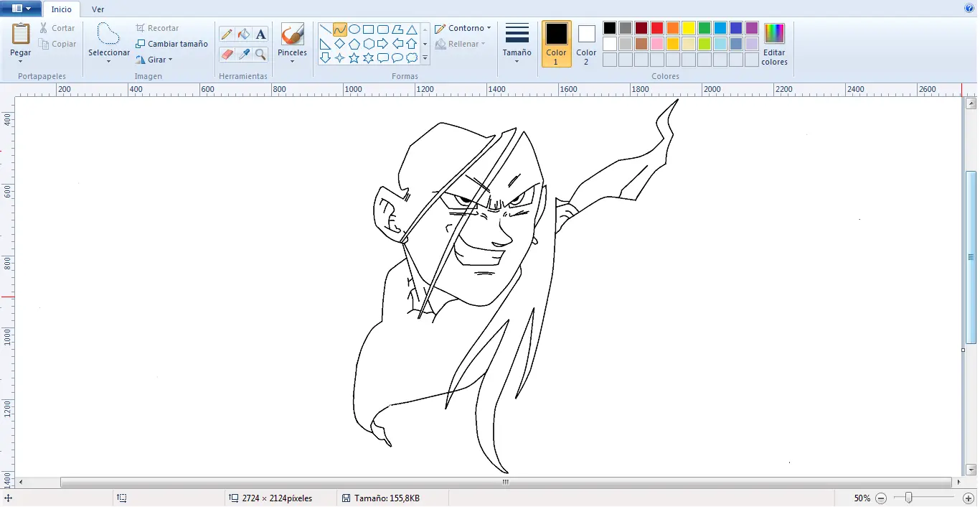This screenshot has width=980, height=507.
Task: Click the horizontal scrollbar thumb
Action: pos(505,482)
